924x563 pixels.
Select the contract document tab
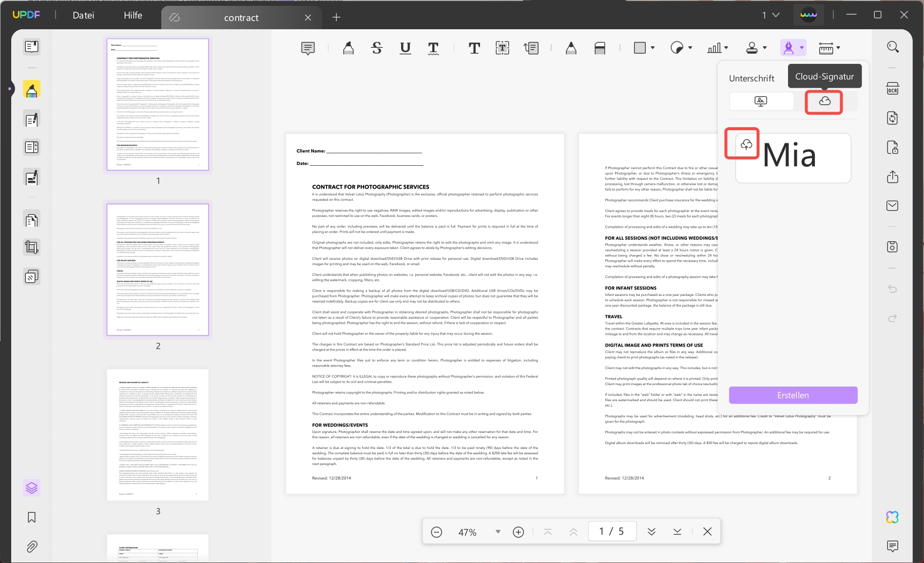pos(241,18)
